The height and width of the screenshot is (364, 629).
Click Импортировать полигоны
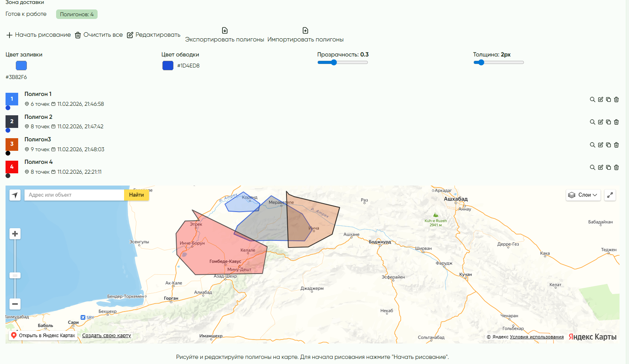pyautogui.click(x=305, y=36)
